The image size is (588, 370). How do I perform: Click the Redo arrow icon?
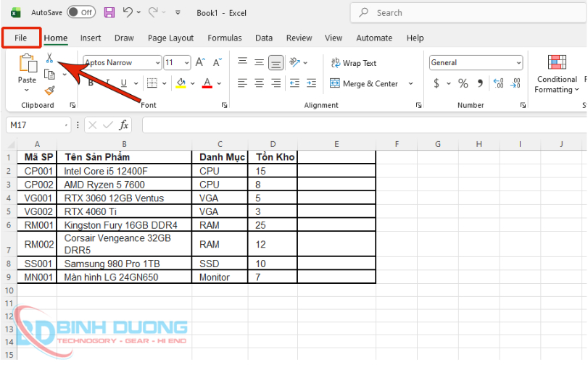(153, 12)
